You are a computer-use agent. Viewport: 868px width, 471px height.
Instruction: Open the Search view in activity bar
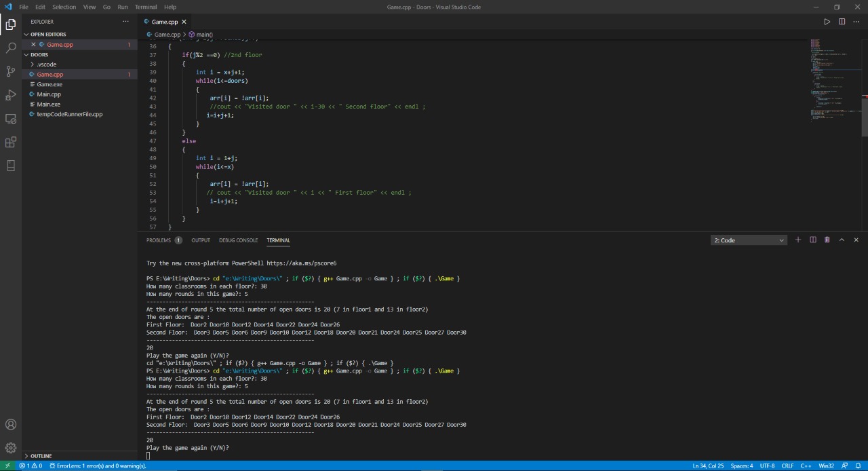click(x=11, y=48)
